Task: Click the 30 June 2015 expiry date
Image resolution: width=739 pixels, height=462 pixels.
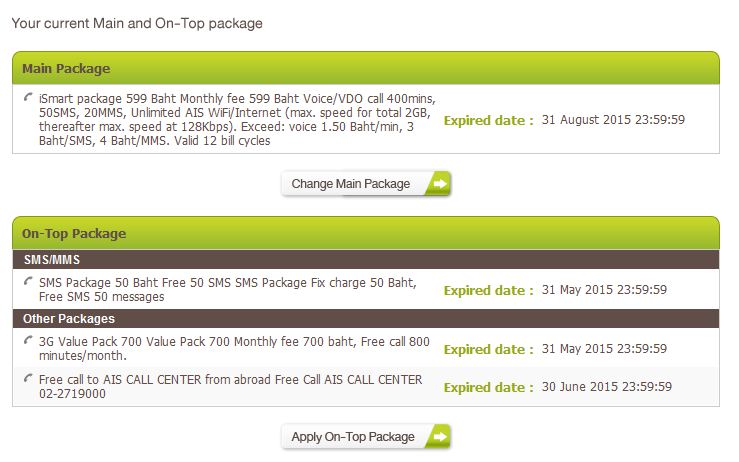Action: (x=606, y=387)
